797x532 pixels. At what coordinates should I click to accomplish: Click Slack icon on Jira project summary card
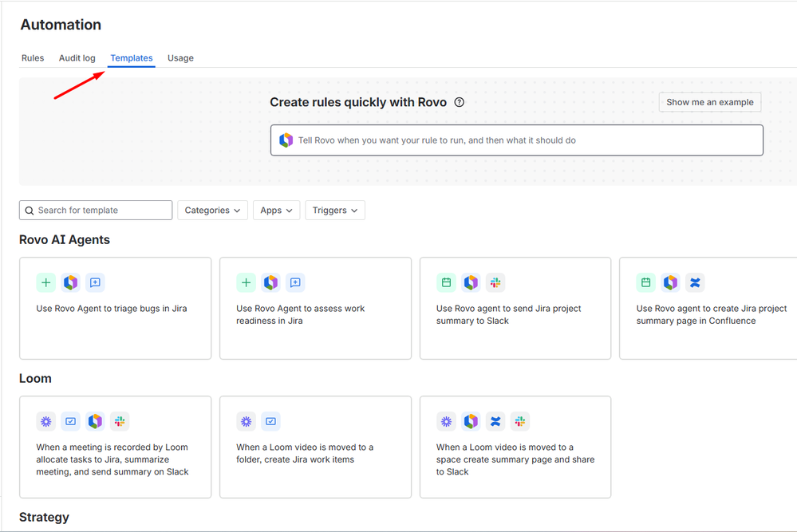(495, 282)
